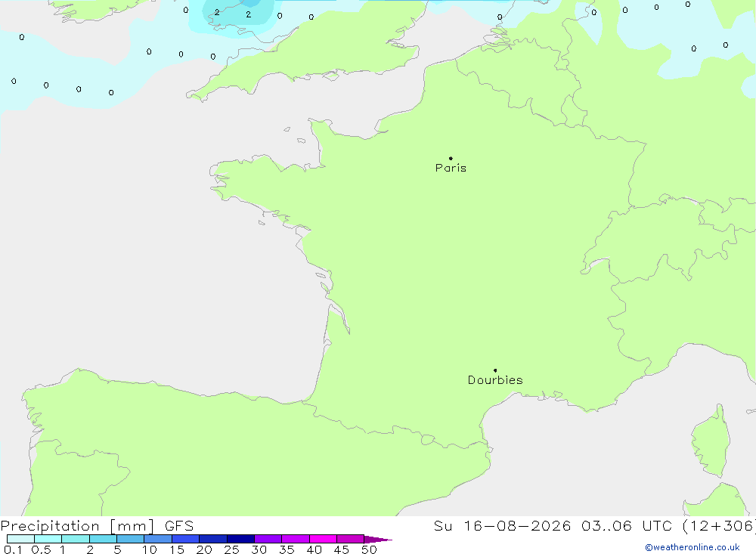
Task: Click the forecast date 'Su 16-08-2026'
Action: click(x=503, y=526)
